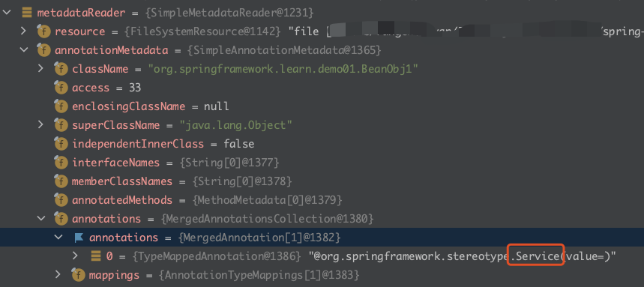Select the access = 33 row
This screenshot has height=287, width=644.
point(322,88)
